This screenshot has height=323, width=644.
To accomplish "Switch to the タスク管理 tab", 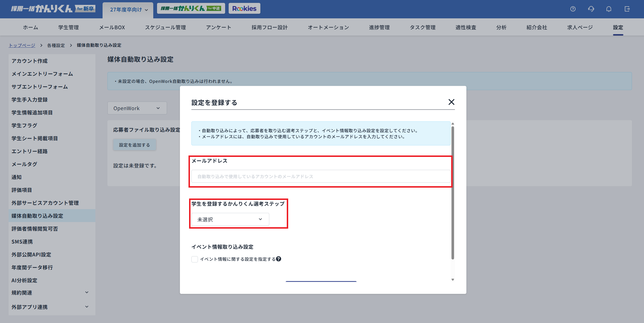I will [x=422, y=27].
